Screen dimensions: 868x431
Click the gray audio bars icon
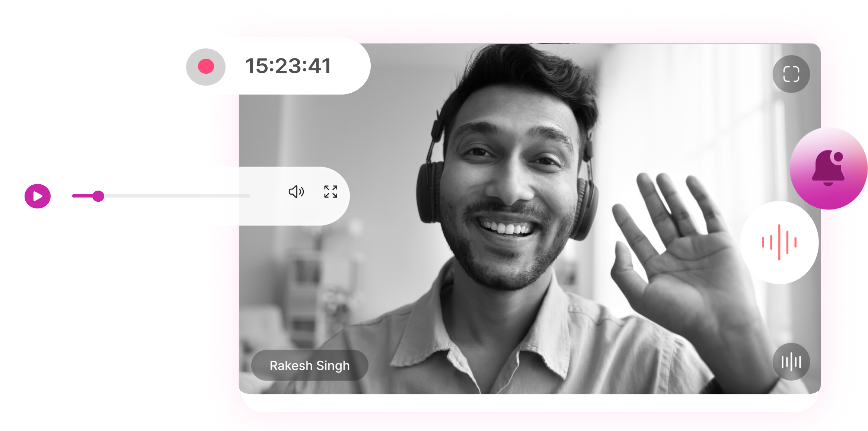click(791, 361)
